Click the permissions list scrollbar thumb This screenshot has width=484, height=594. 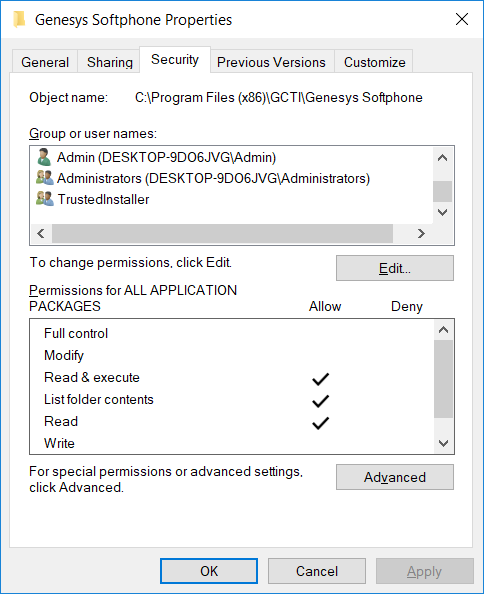coord(443,379)
